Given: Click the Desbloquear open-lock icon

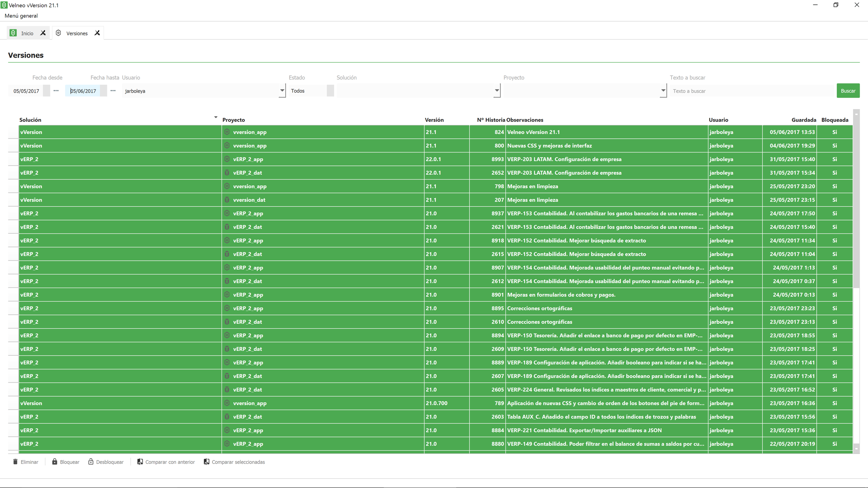Looking at the screenshot, I should (91, 462).
